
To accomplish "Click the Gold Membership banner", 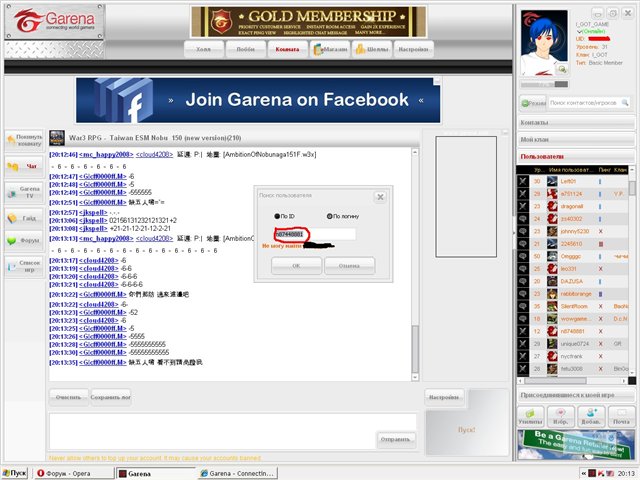I will pos(309,22).
